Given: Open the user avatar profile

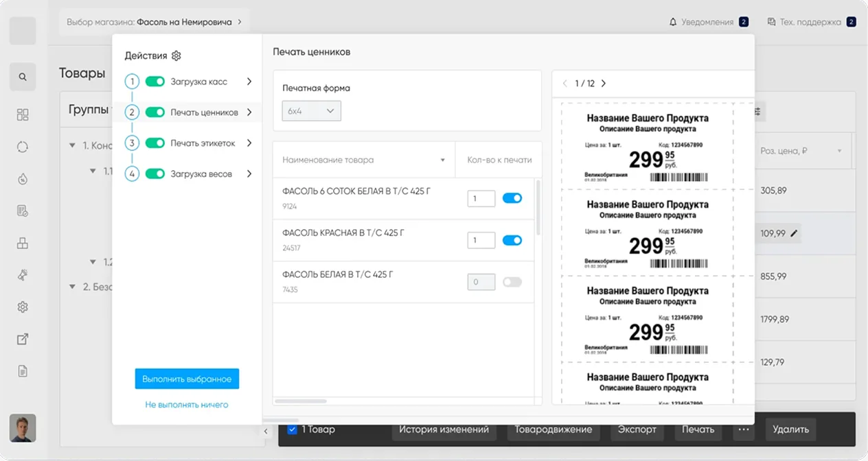Looking at the screenshot, I should (x=23, y=428).
